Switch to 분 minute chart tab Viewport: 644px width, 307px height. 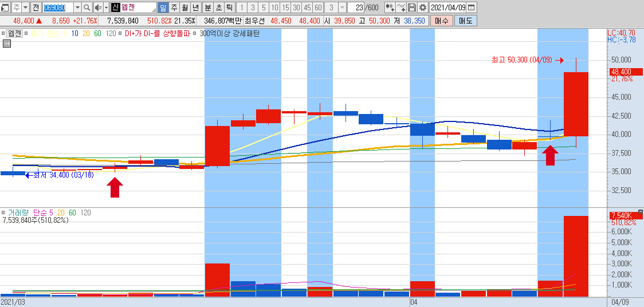(208, 7)
